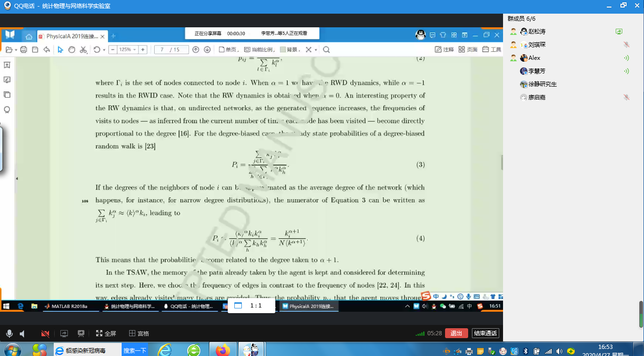Turn on the disabled camera
This screenshot has height=356, width=644.
coord(45,333)
